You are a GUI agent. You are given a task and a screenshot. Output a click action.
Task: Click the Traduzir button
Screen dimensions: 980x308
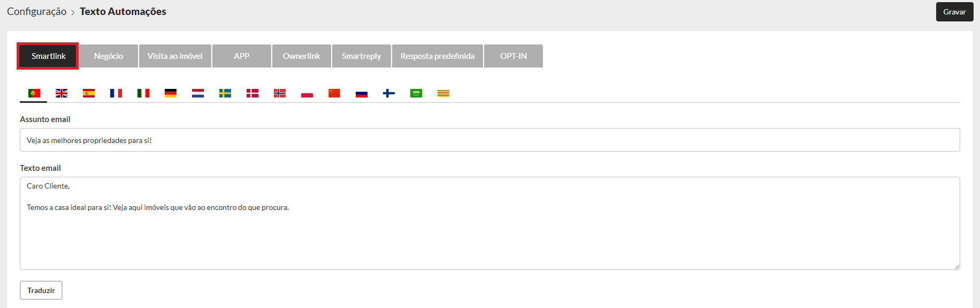[41, 290]
